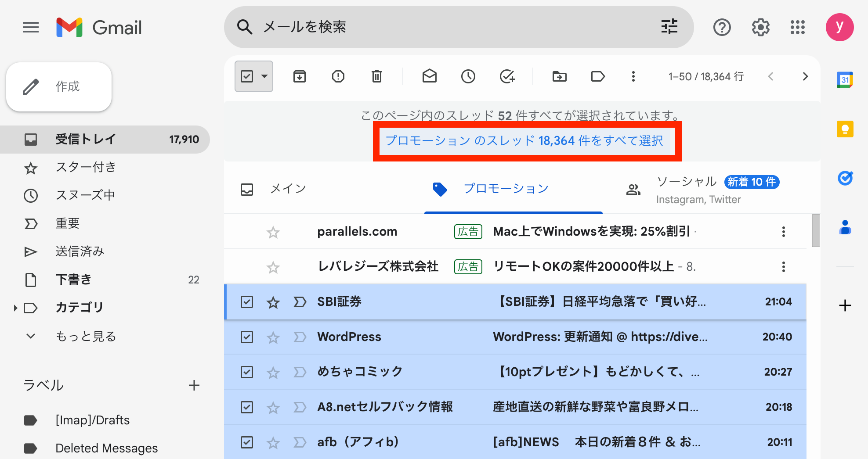Report selected threads as spam

coord(338,76)
